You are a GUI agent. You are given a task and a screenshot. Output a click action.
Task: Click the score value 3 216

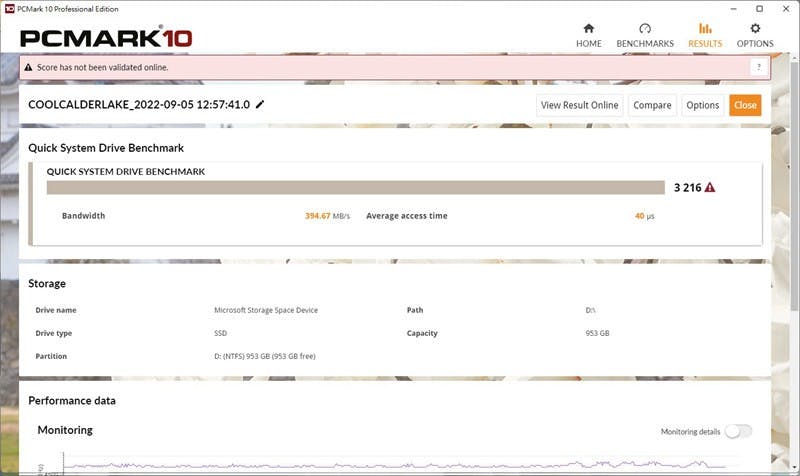687,188
